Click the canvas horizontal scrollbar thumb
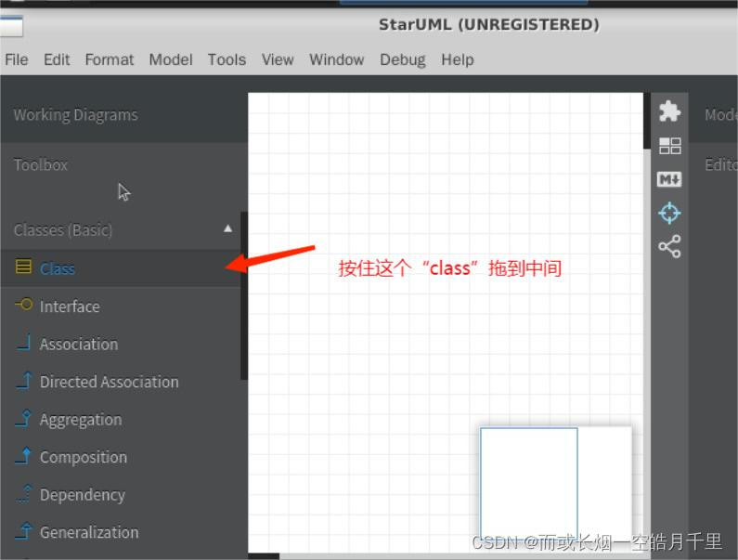Screen dimensions: 738x560 pyautogui.click(x=264, y=556)
